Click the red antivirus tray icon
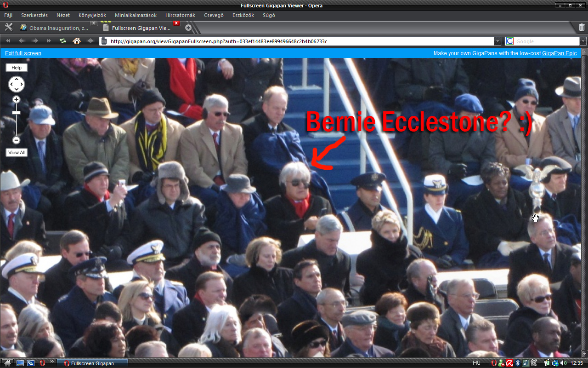588x368 pixels. pos(509,363)
